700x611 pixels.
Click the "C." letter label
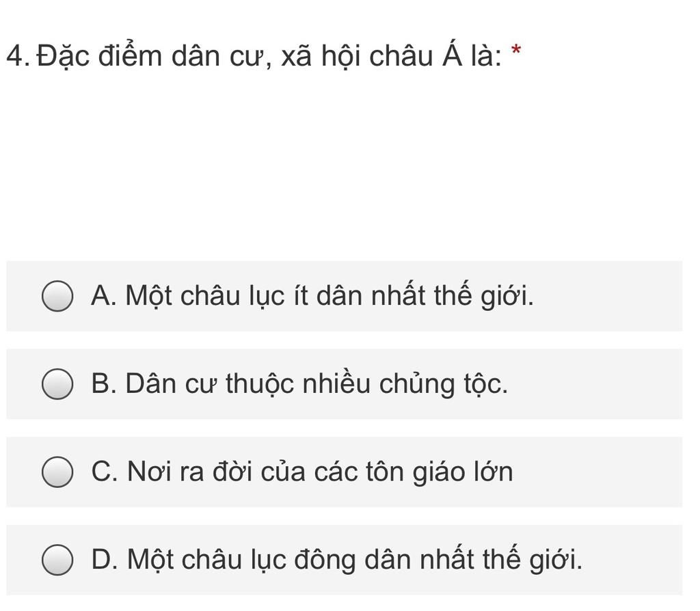click(x=105, y=471)
